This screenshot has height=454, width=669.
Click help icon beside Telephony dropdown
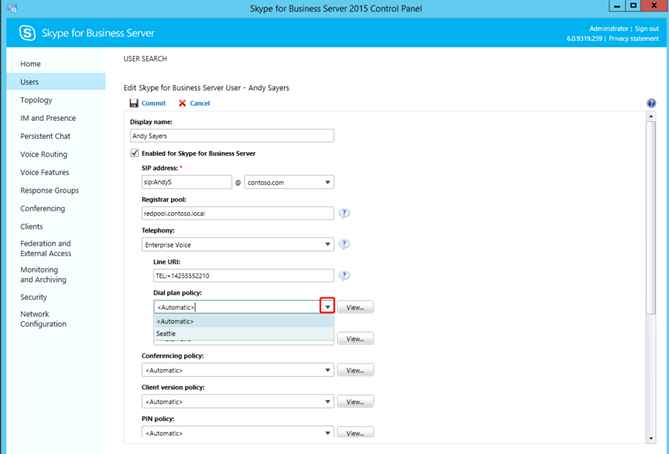pos(344,244)
